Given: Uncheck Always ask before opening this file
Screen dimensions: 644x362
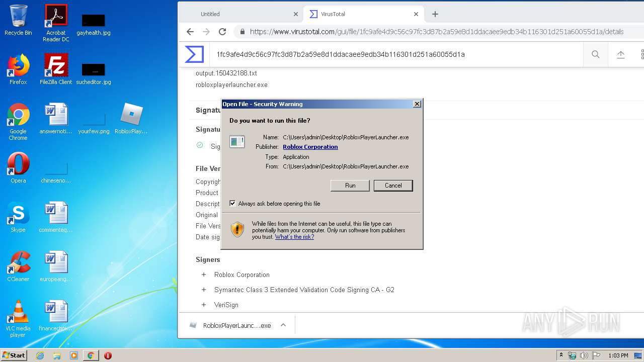Looking at the screenshot, I should 232,204.
